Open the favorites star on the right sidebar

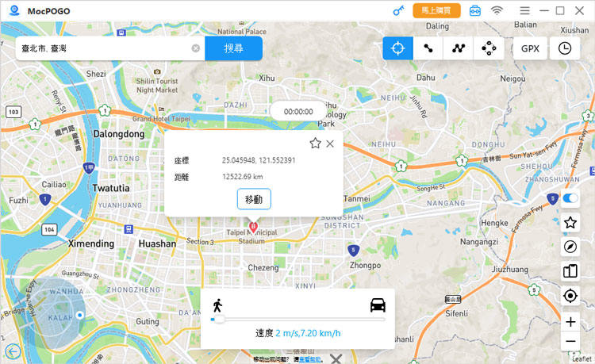click(570, 222)
